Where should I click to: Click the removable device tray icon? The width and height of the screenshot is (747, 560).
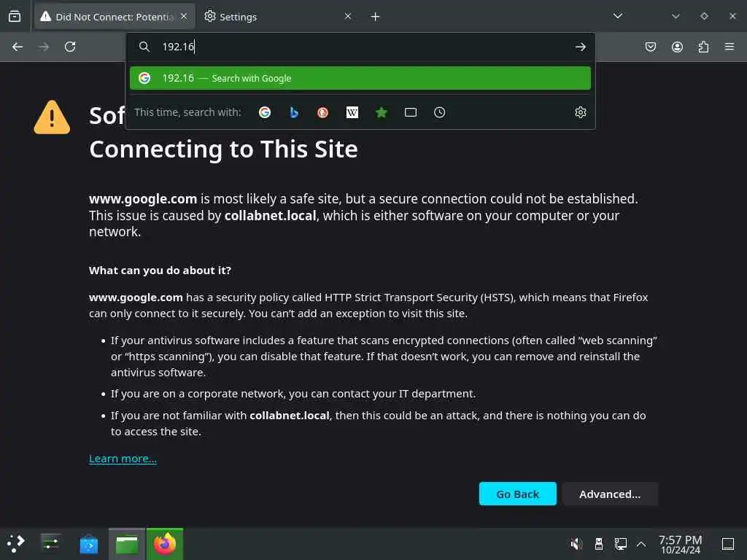[599, 543]
